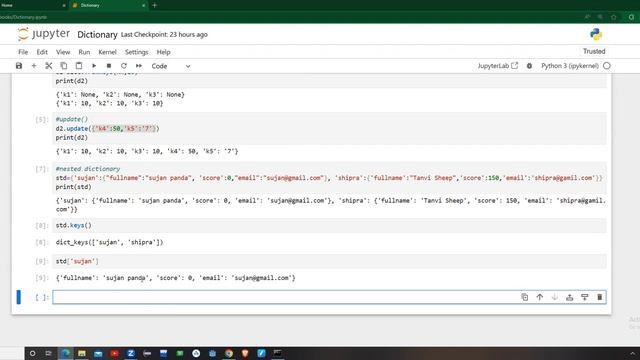Screen dimensions: 640x360
Task: Restart kernel and run all cells icon
Action: (x=139, y=66)
